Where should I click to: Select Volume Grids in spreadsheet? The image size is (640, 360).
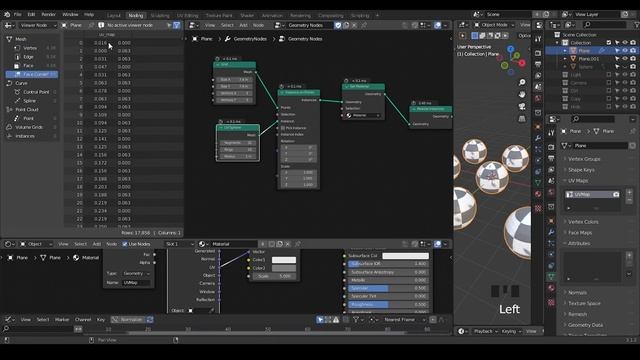(29, 127)
